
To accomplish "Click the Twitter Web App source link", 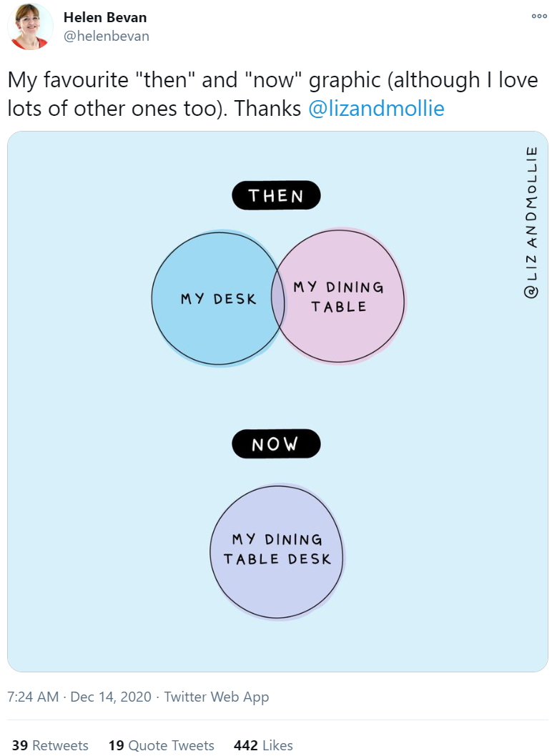I will [x=217, y=697].
